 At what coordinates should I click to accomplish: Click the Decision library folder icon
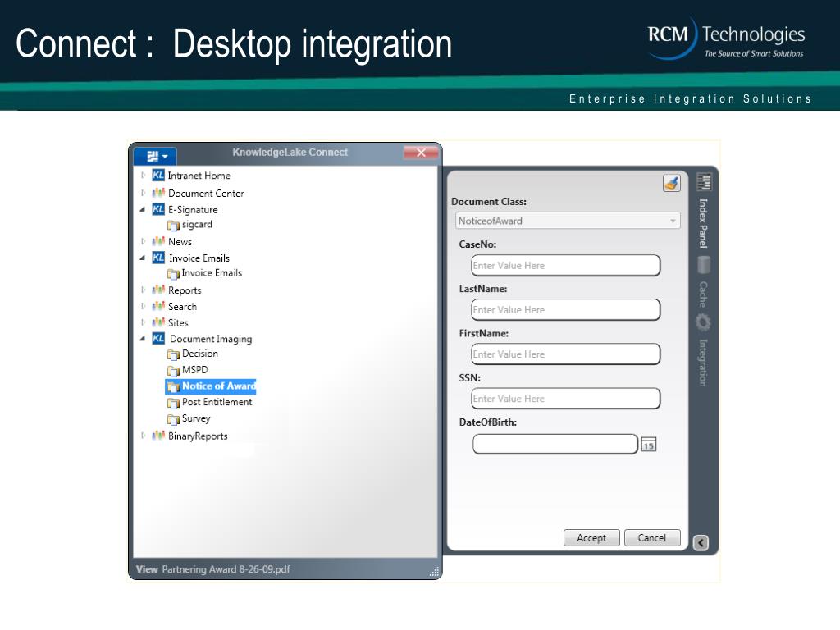[173, 354]
